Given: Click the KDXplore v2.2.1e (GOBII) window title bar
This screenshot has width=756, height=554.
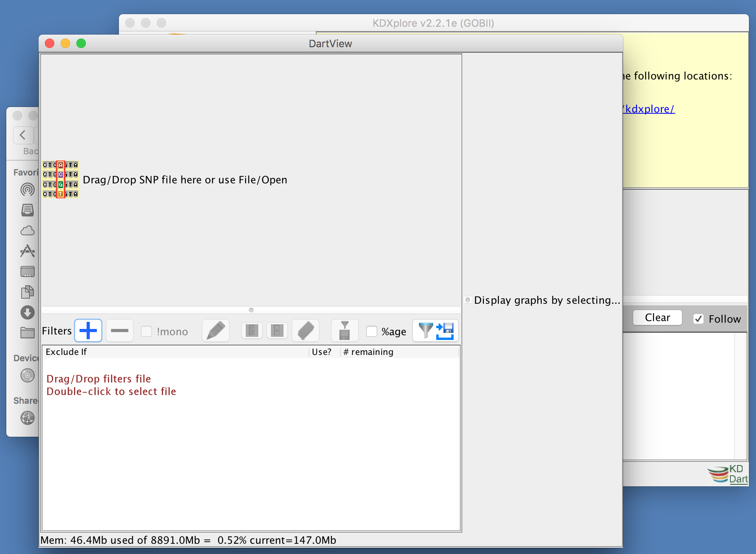Looking at the screenshot, I should click(434, 23).
